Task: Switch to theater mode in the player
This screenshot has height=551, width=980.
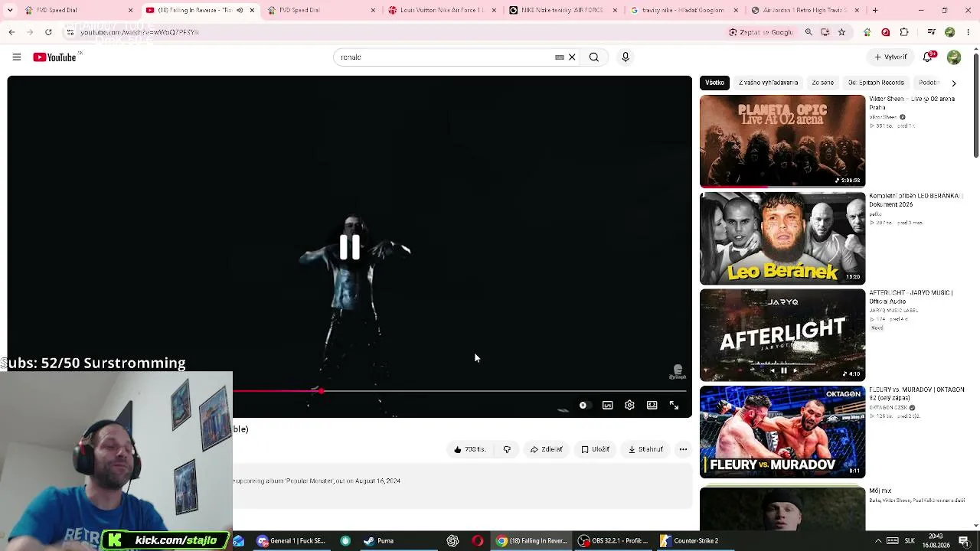Action: point(652,406)
